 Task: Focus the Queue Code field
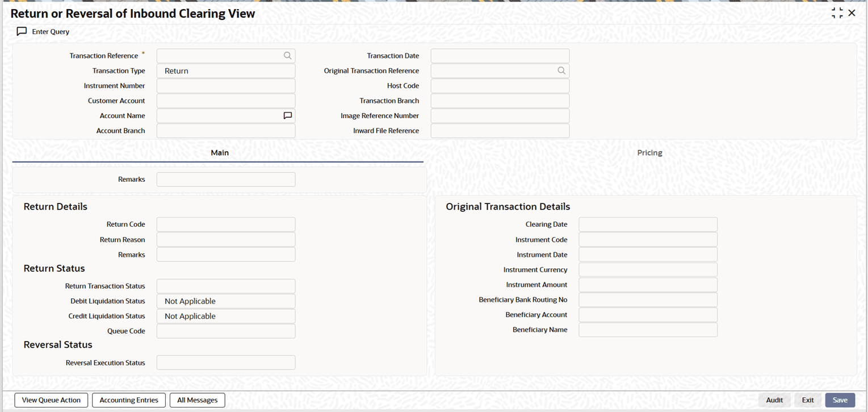click(x=226, y=331)
